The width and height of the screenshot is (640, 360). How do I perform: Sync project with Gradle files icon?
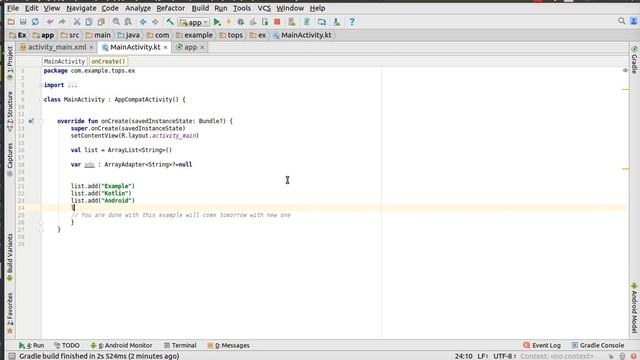307,22
